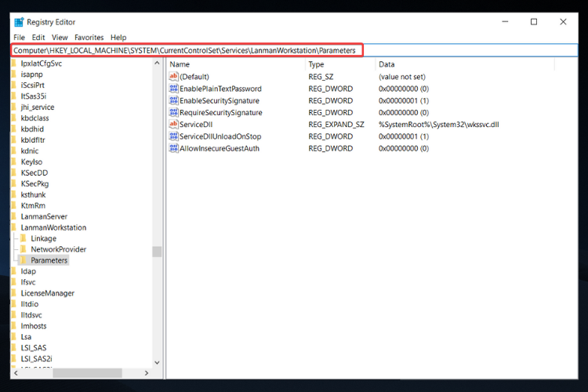Click the Registry Editor title bar icon
The height and width of the screenshot is (392, 588).
click(x=19, y=22)
